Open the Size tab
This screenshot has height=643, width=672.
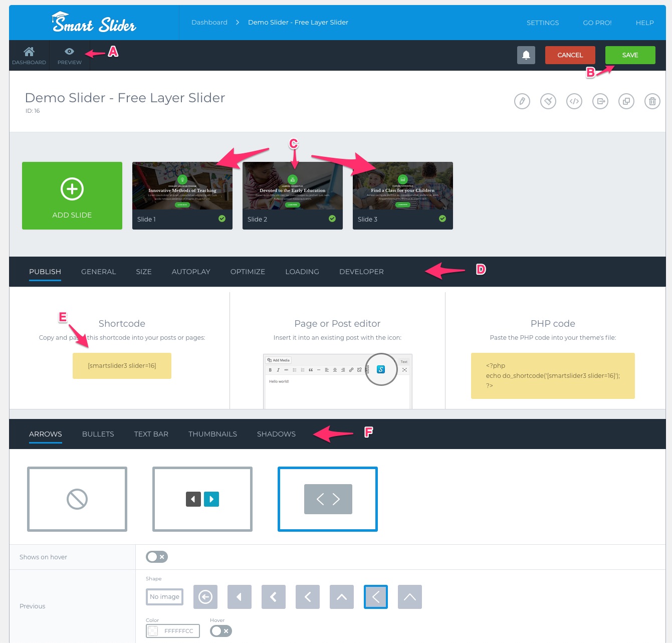tap(144, 272)
